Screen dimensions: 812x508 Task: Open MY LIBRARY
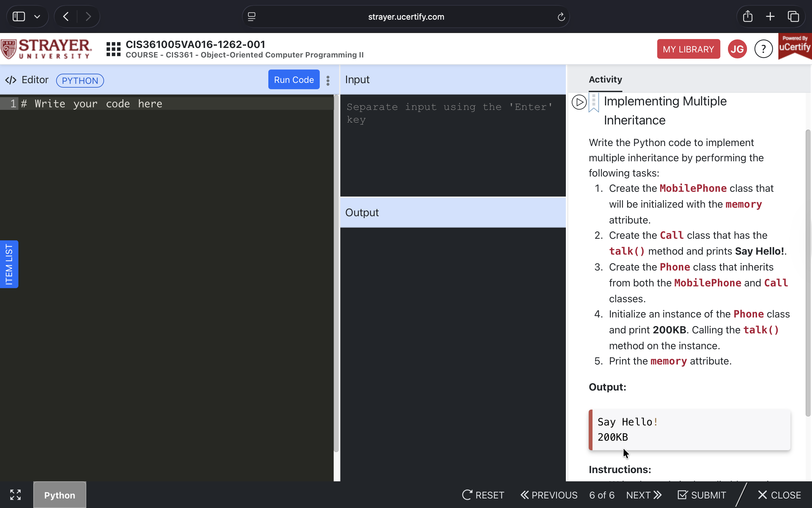(689, 49)
